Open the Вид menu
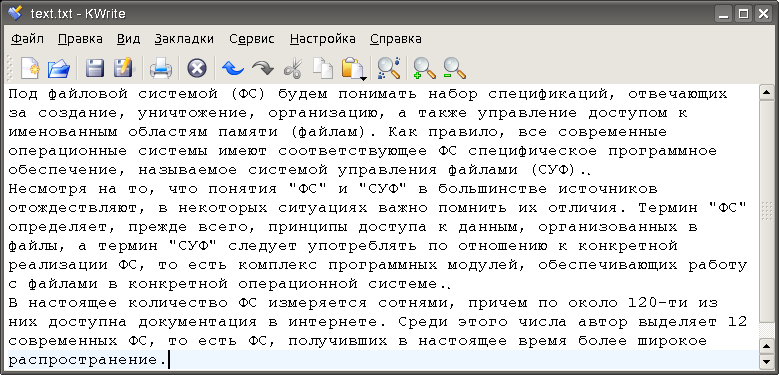The image size is (779, 375). click(129, 39)
